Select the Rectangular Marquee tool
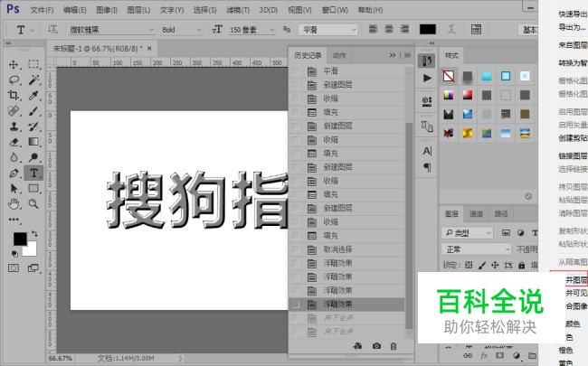The image size is (588, 366). [33, 64]
